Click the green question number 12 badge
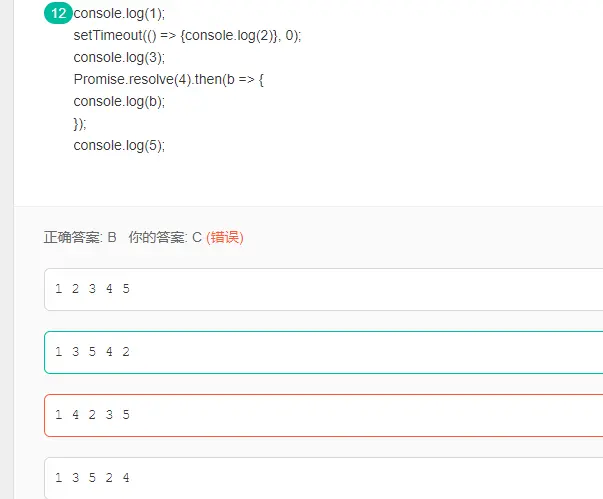 point(58,13)
